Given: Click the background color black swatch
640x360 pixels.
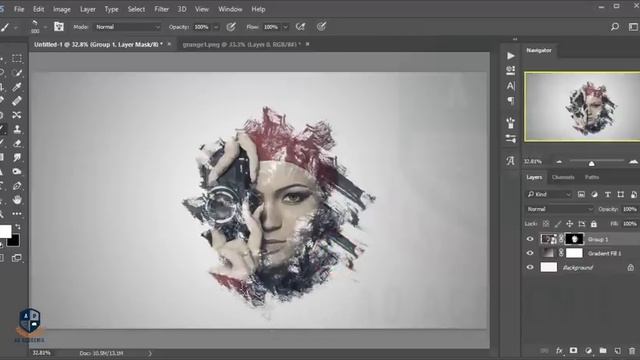Looking at the screenshot, I should point(14,240).
